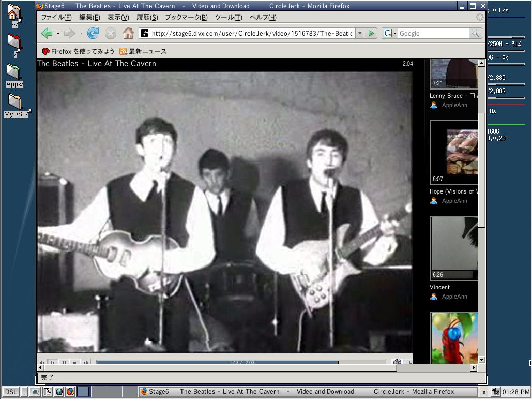Image resolution: width=532 pixels, height=399 pixels.
Task: Go back with the green Back arrow
Action: coord(47,33)
